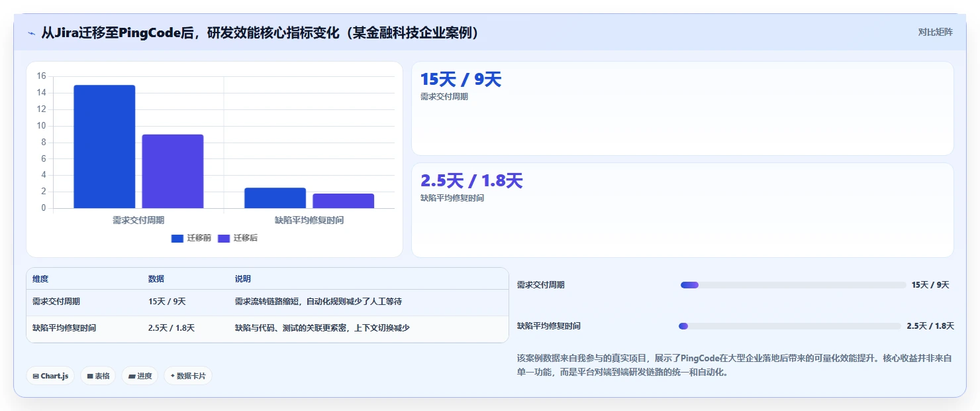The height and width of the screenshot is (411, 980).
Task: Open the 2.5天 / 1.8天 data card
Action: 683,210
